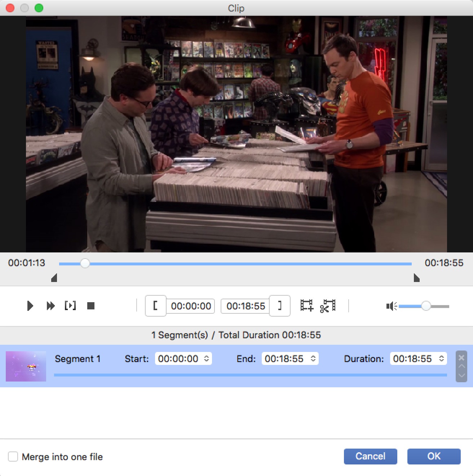Click Segment 1 End stepper arrows
The image size is (473, 476).
313,358
